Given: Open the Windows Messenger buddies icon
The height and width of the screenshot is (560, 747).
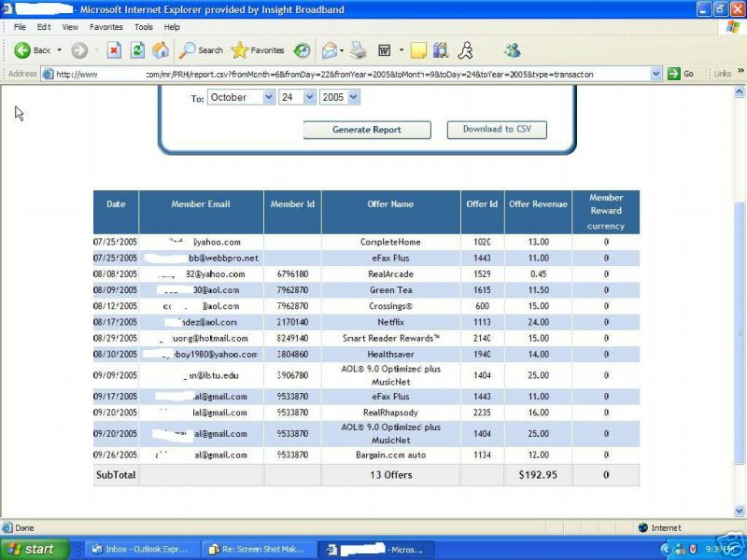Looking at the screenshot, I should coord(512,50).
